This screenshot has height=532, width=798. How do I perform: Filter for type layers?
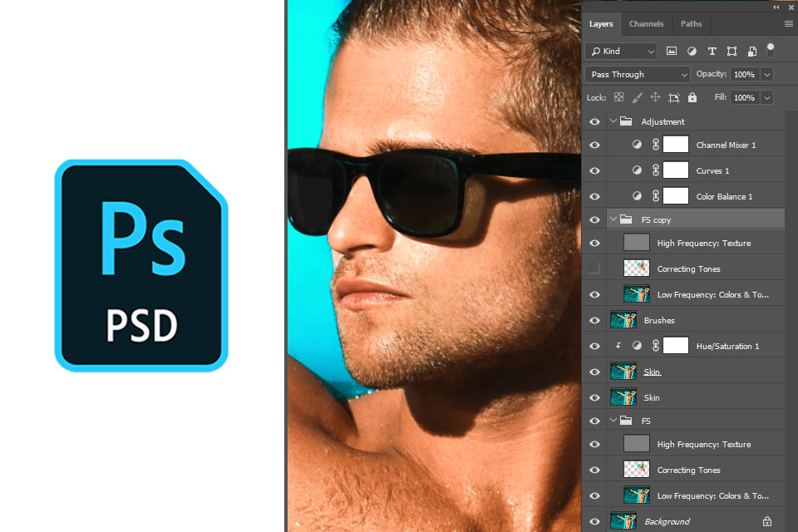[712, 51]
